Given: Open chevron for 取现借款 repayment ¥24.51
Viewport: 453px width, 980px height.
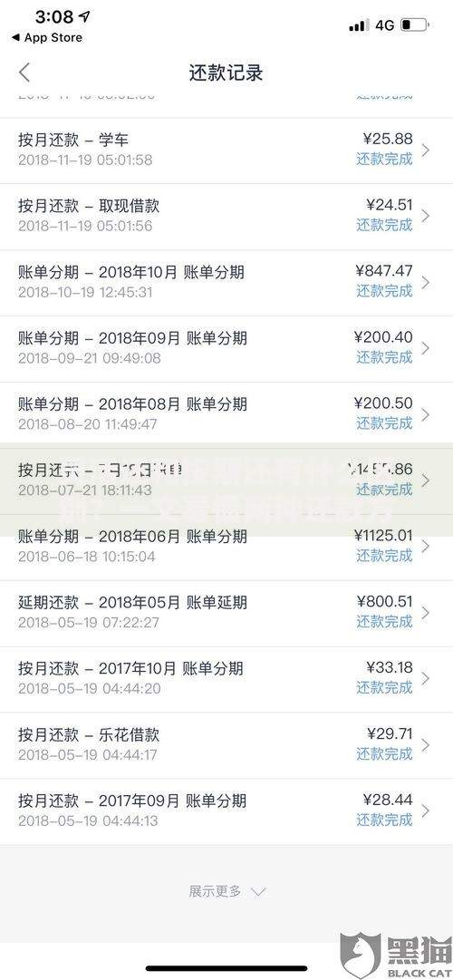Looking at the screenshot, I should point(426,216).
